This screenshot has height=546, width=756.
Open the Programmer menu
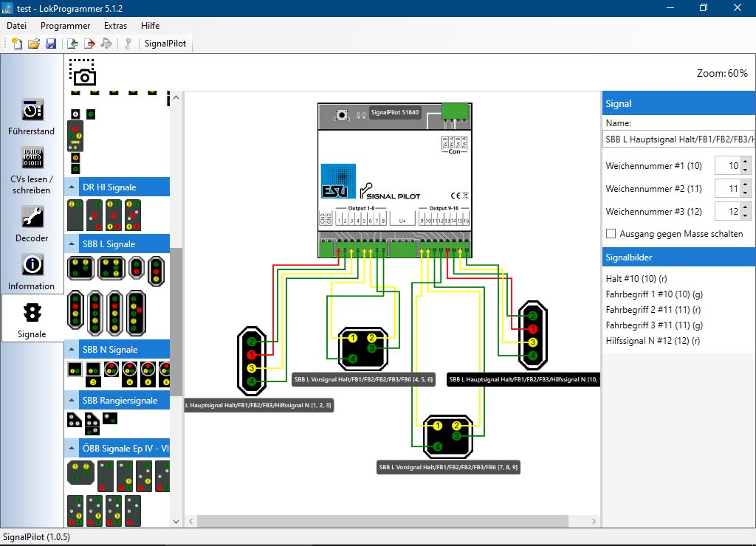click(65, 26)
